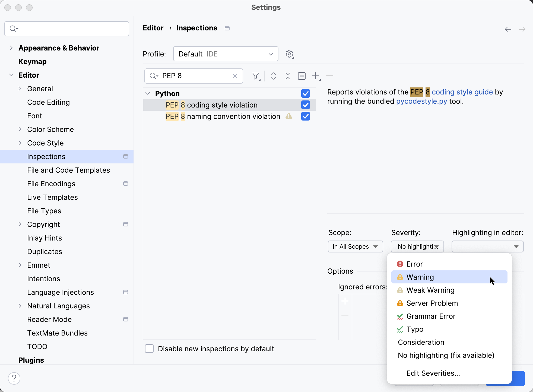533x392 pixels.
Task: Add an ignored error with plus button
Action: pyautogui.click(x=345, y=301)
